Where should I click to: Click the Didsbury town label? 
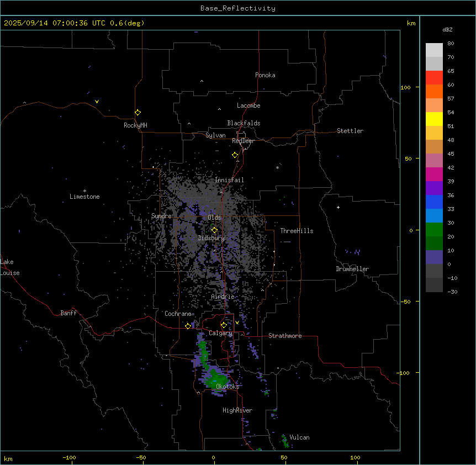pos(211,238)
